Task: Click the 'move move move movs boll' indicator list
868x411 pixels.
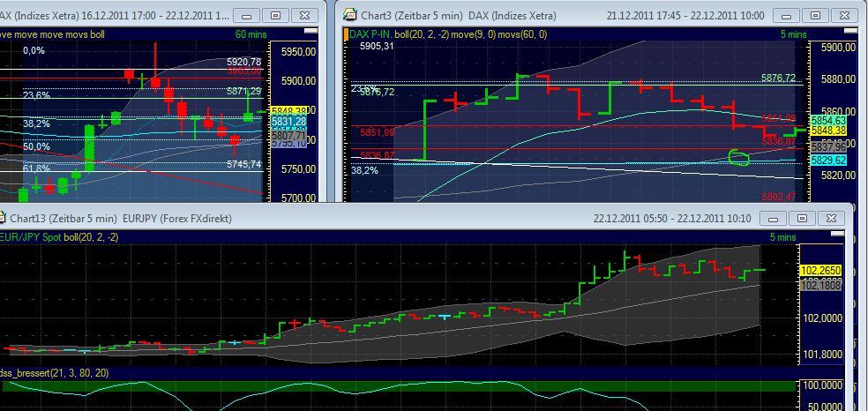Action: [52, 34]
